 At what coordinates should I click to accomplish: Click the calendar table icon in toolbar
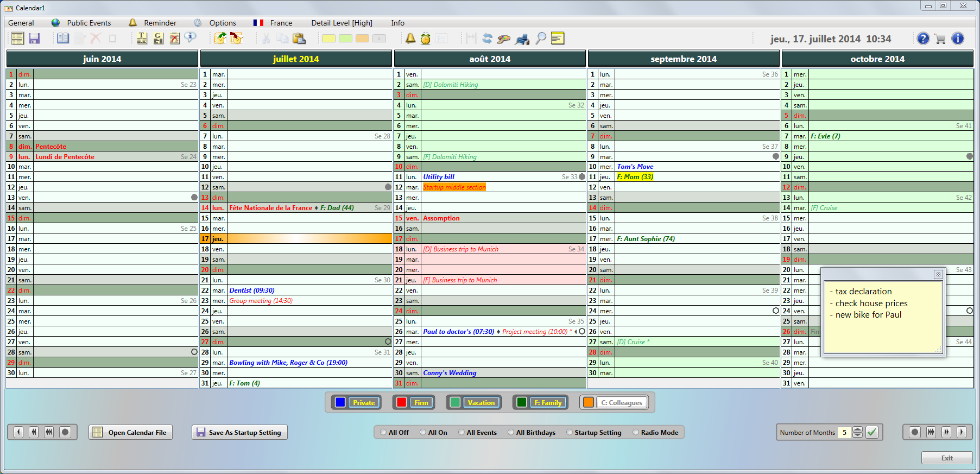[17, 39]
